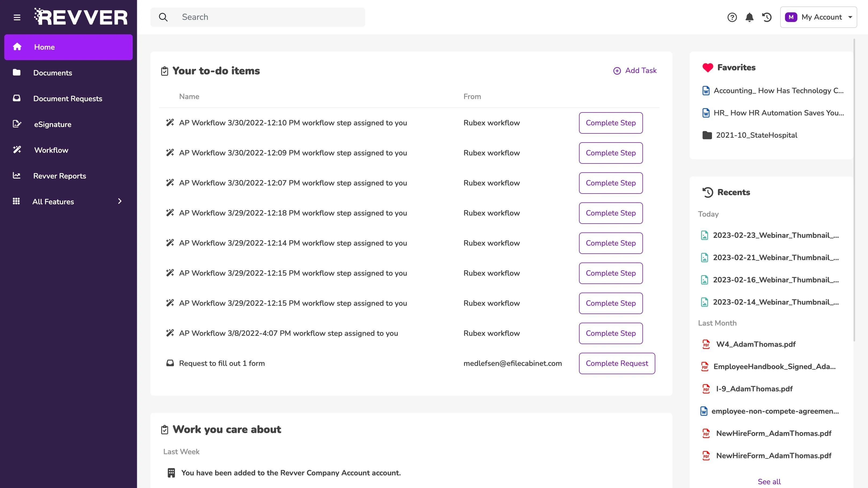Click the All Features grid icon
Viewport: 868px width, 488px height.
16,201
